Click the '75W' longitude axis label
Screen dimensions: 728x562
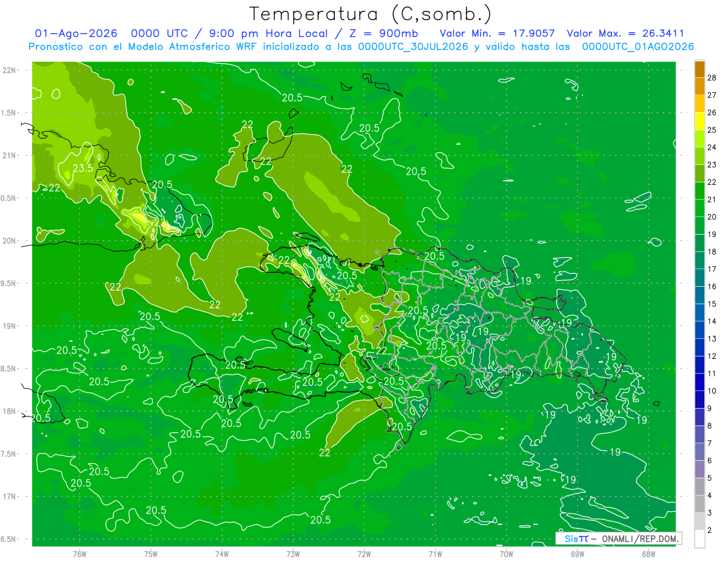151,554
